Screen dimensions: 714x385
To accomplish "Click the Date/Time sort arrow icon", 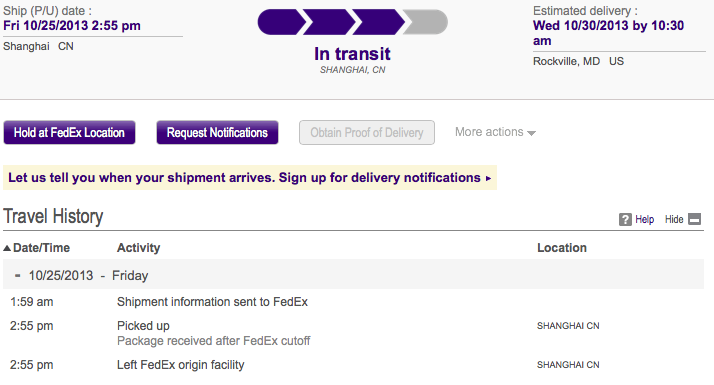I will (x=7, y=248).
